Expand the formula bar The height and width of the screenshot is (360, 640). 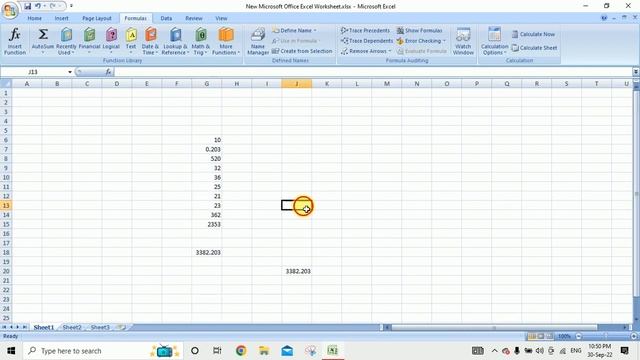click(x=636, y=72)
